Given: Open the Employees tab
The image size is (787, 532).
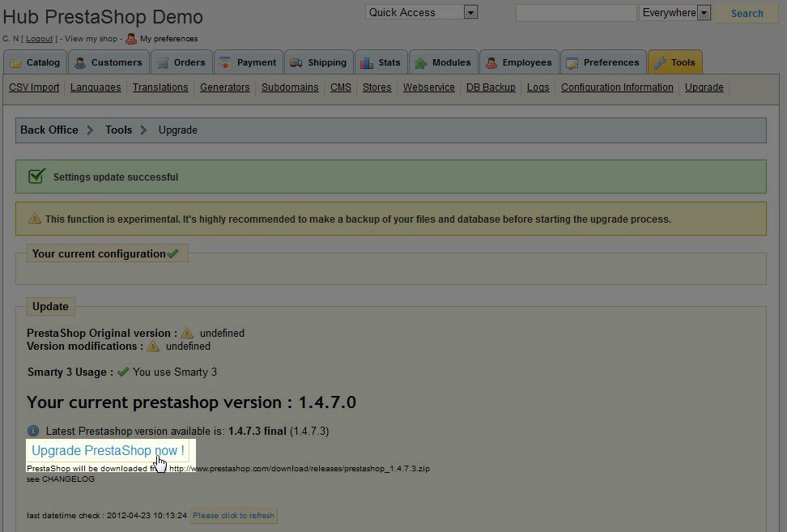Looking at the screenshot, I should coord(519,62).
